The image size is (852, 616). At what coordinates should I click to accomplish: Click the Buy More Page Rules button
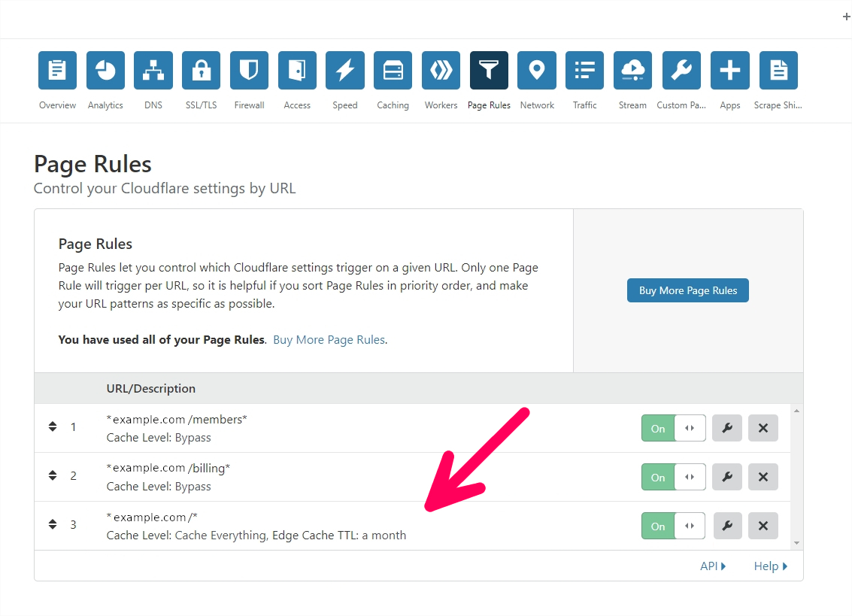tap(688, 290)
